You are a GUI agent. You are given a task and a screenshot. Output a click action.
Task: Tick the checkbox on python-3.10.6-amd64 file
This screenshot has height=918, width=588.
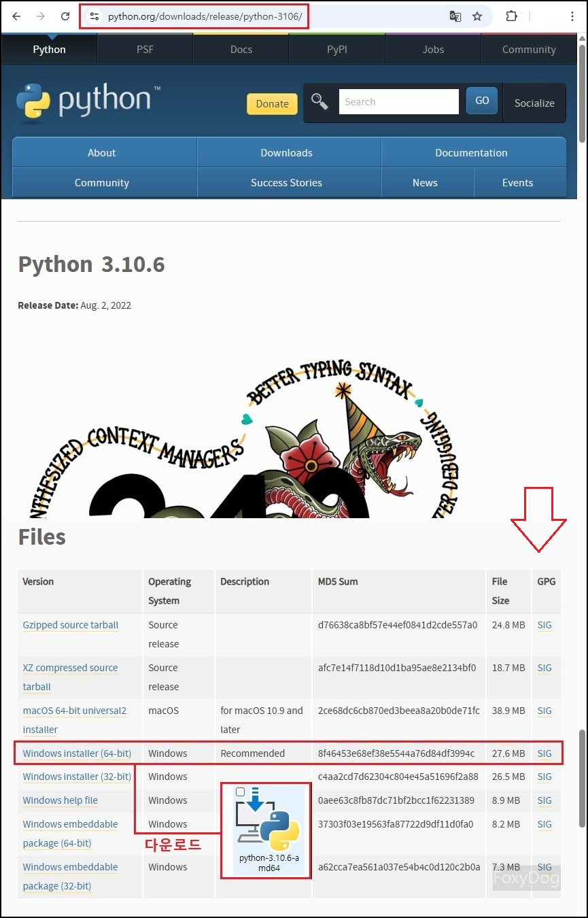(x=240, y=792)
